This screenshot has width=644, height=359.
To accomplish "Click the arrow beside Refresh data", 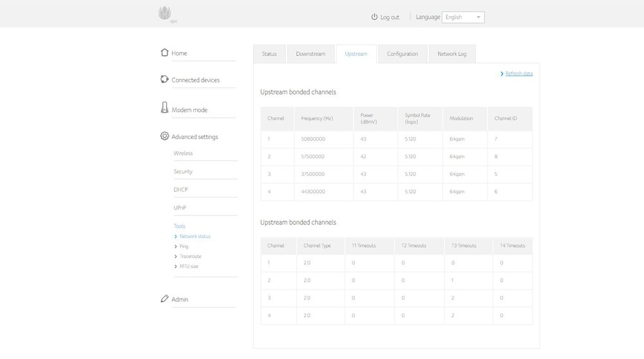I will 502,73.
